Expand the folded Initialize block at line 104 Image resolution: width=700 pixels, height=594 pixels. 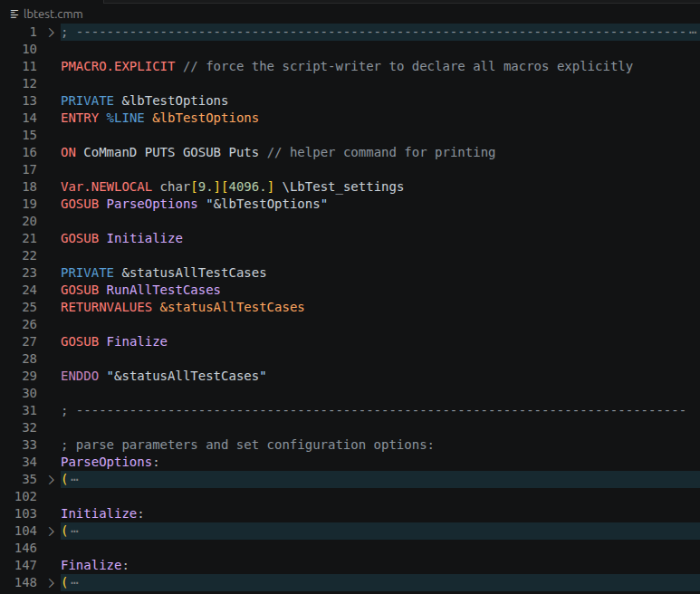[51, 532]
